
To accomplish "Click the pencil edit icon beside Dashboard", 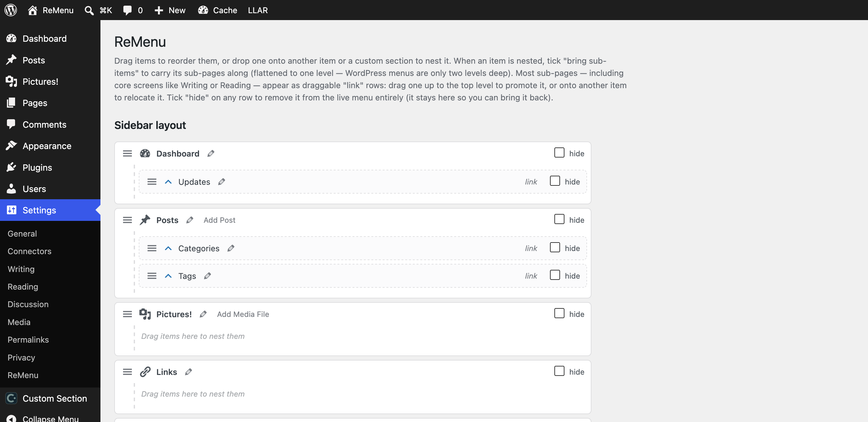I will [x=211, y=153].
